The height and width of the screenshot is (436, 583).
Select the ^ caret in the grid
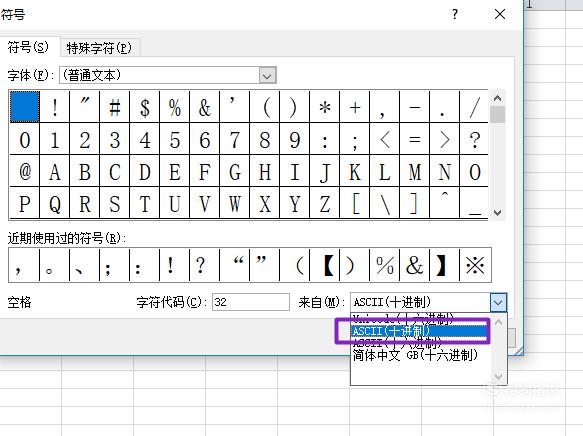445,203
